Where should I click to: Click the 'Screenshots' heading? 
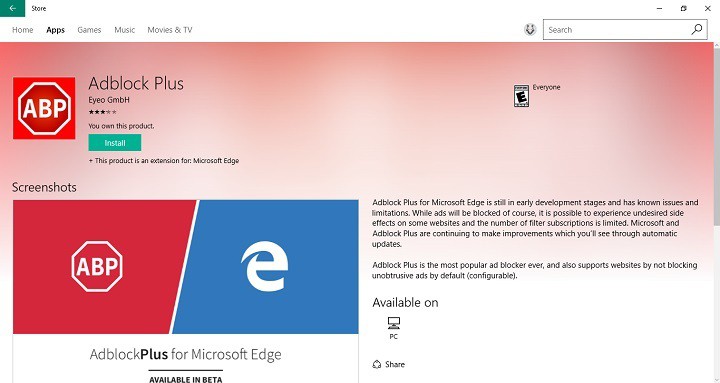pos(44,187)
